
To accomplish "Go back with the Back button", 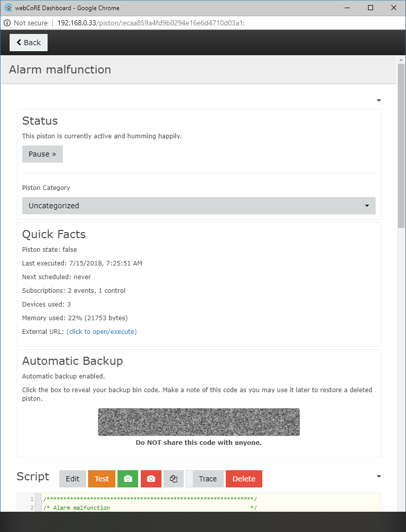I will click(x=28, y=43).
